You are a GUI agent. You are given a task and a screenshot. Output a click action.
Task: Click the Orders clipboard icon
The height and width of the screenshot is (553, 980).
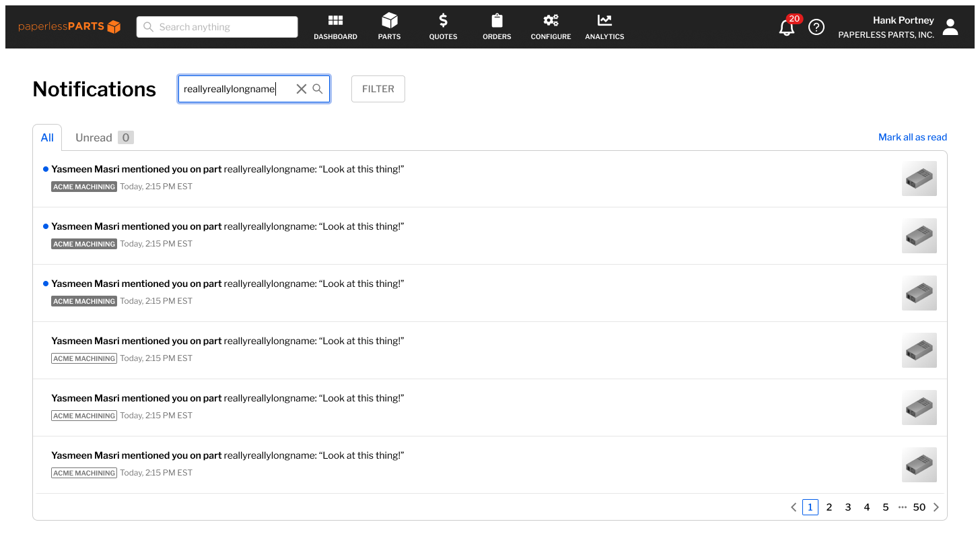click(497, 26)
